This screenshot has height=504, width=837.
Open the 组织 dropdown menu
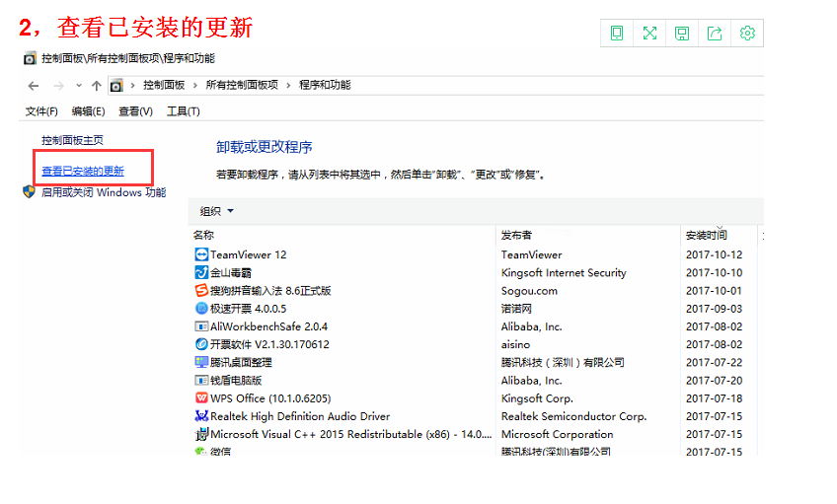pos(217,211)
